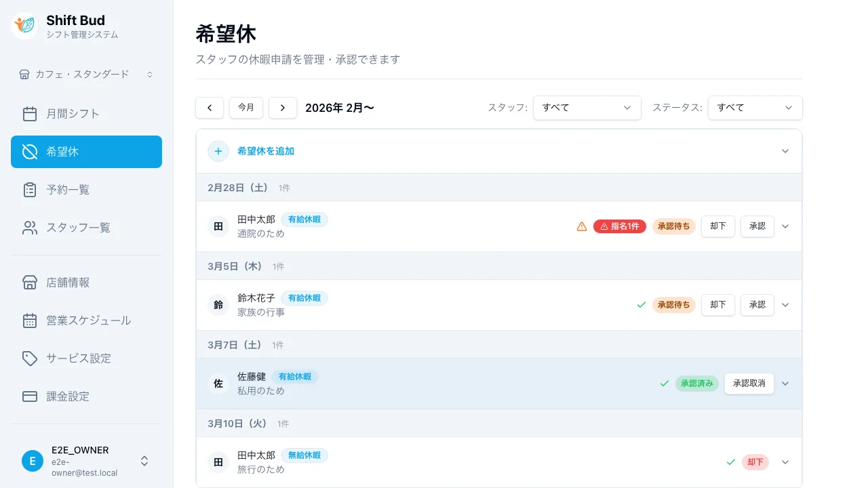Click 承認取消 for 佐藤健

pyautogui.click(x=749, y=384)
